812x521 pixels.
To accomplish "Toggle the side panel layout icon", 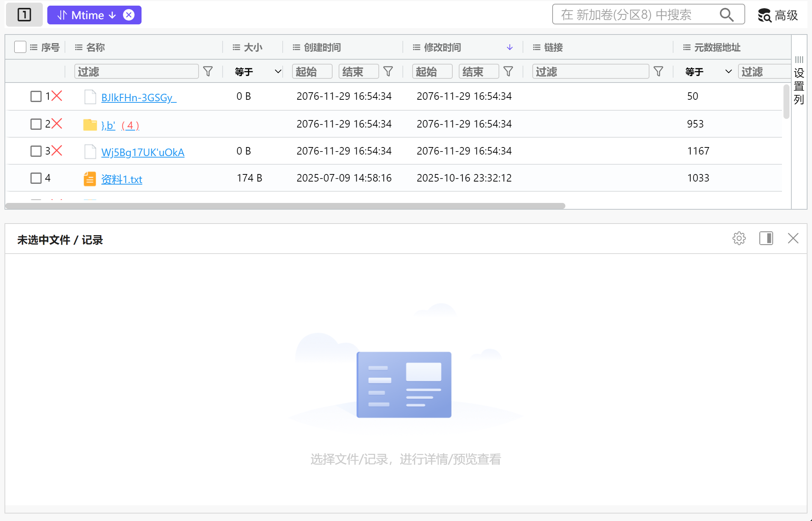I will tap(766, 239).
